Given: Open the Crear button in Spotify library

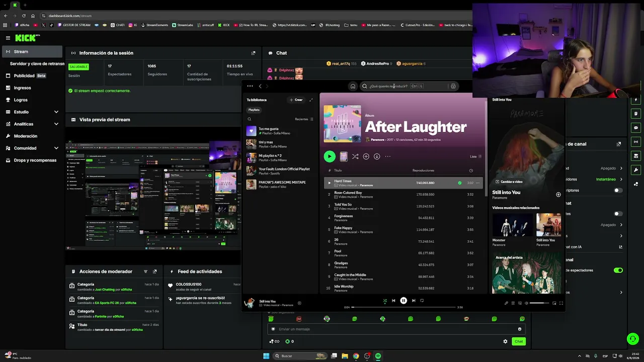Looking at the screenshot, I should pos(296,100).
